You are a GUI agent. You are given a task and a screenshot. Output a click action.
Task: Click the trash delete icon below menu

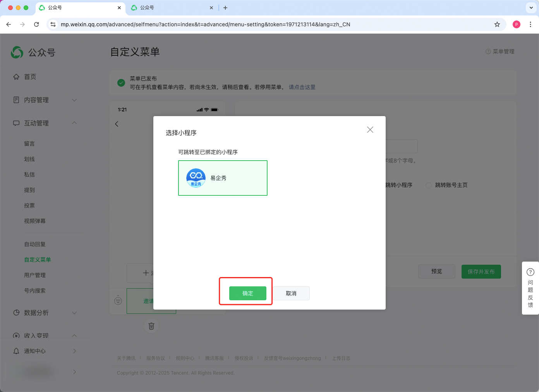151,326
